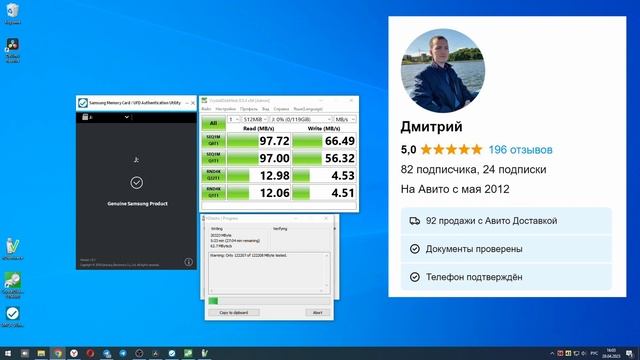This screenshot has width=640, height=360.
Task: Click the checkmark icon beside Телефон подтверждён
Action: click(415, 277)
